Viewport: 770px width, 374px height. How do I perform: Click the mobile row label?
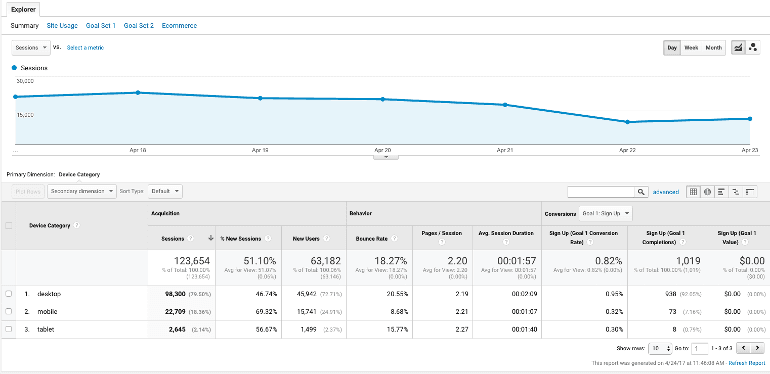(x=47, y=311)
